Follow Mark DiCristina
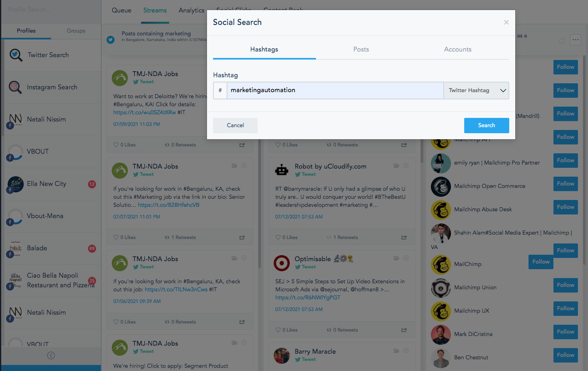 565,332
